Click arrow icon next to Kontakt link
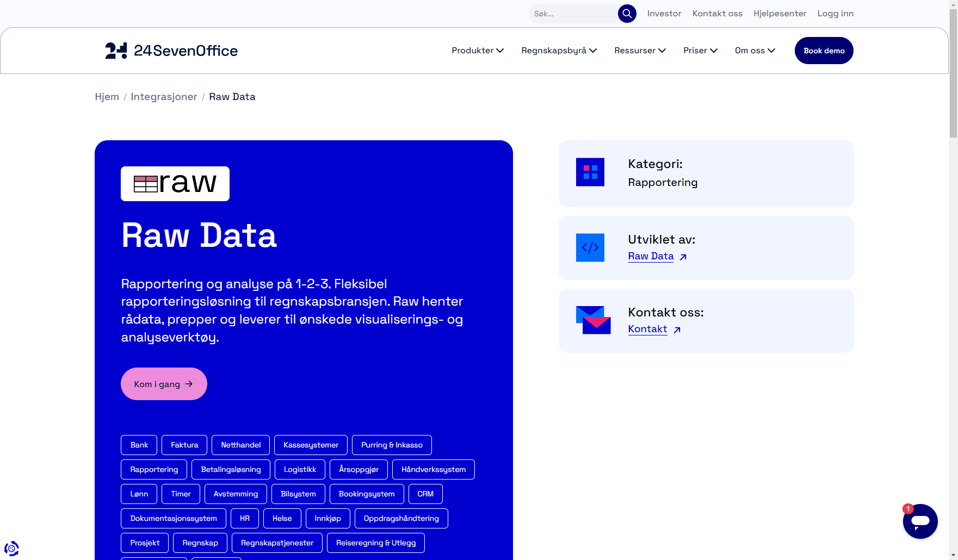 pos(677,330)
